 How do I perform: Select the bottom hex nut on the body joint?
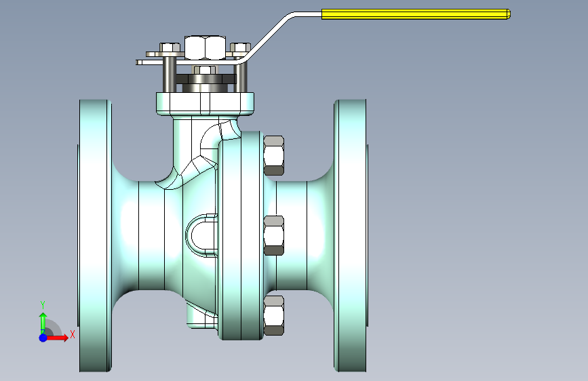tap(274, 315)
